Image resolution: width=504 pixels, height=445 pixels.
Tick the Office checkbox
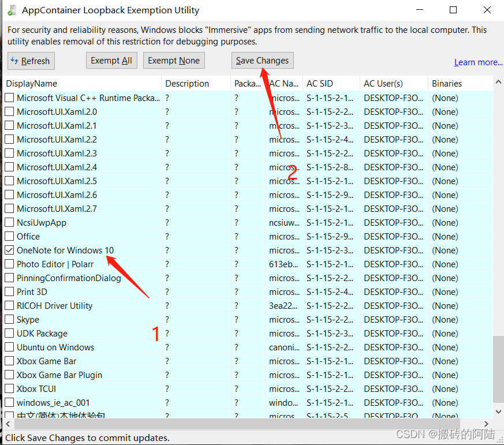(x=9, y=236)
